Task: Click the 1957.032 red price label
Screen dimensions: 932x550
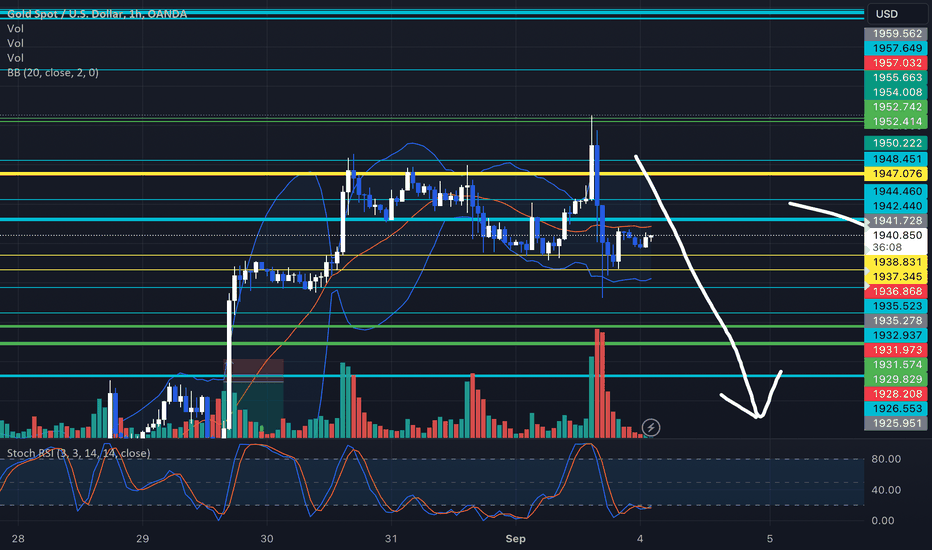Action: point(896,63)
